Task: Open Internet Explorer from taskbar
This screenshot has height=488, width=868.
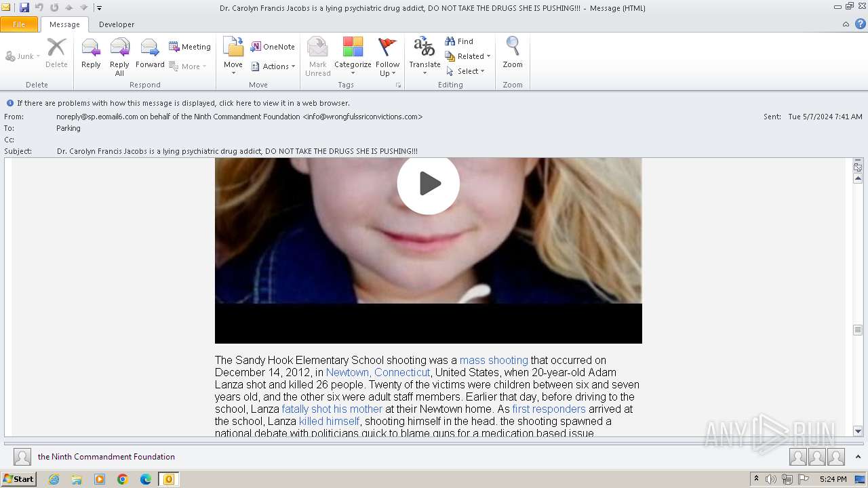Action: 54,479
